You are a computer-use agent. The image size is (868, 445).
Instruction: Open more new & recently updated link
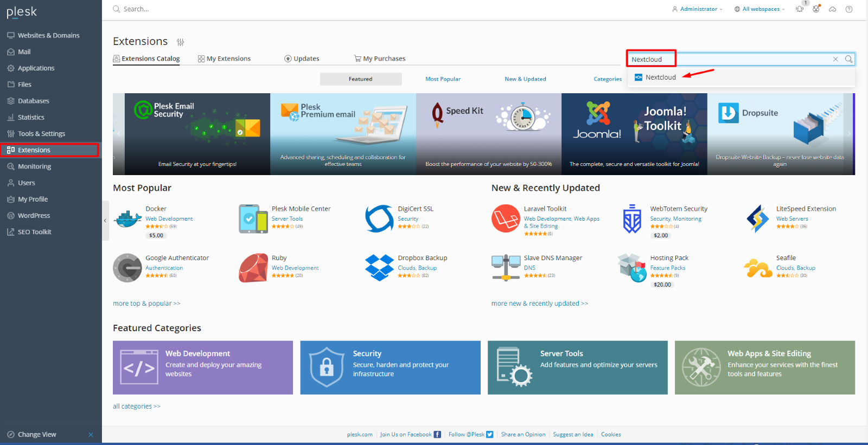[540, 304]
